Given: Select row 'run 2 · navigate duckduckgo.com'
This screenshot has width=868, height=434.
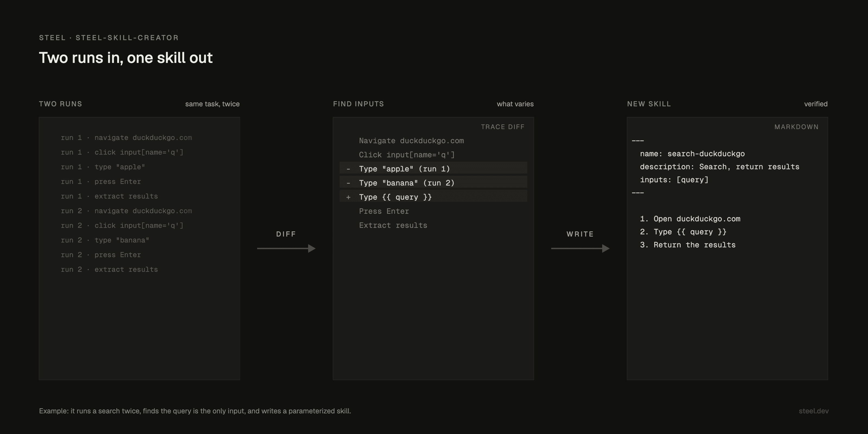Looking at the screenshot, I should coord(126,211).
